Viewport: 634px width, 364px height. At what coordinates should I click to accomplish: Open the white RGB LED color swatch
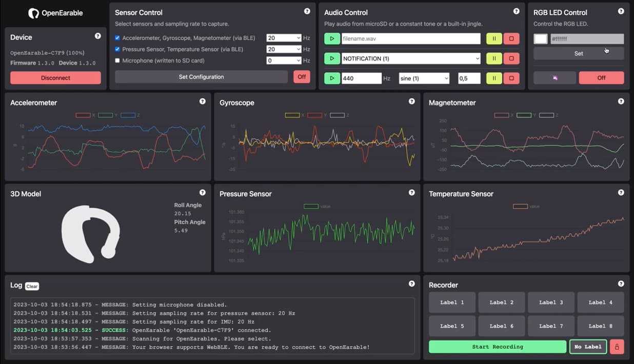[x=541, y=39]
